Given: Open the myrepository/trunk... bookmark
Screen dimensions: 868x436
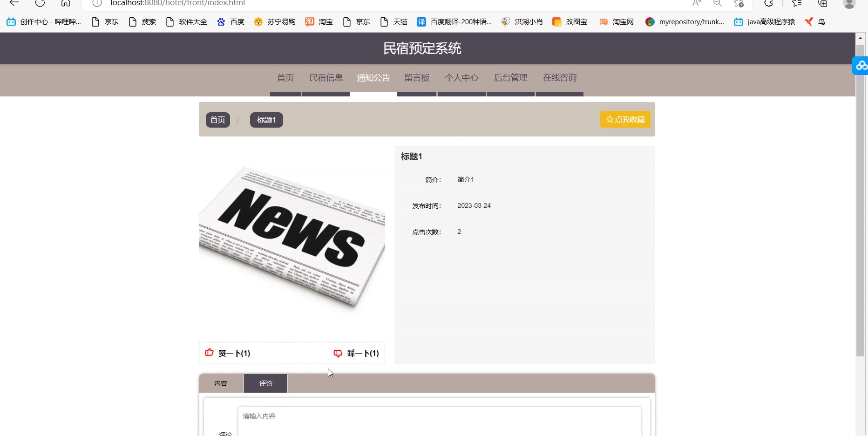Looking at the screenshot, I should (x=685, y=22).
